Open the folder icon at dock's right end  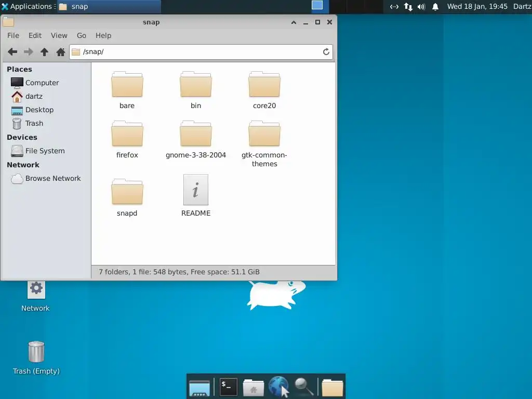click(332, 387)
